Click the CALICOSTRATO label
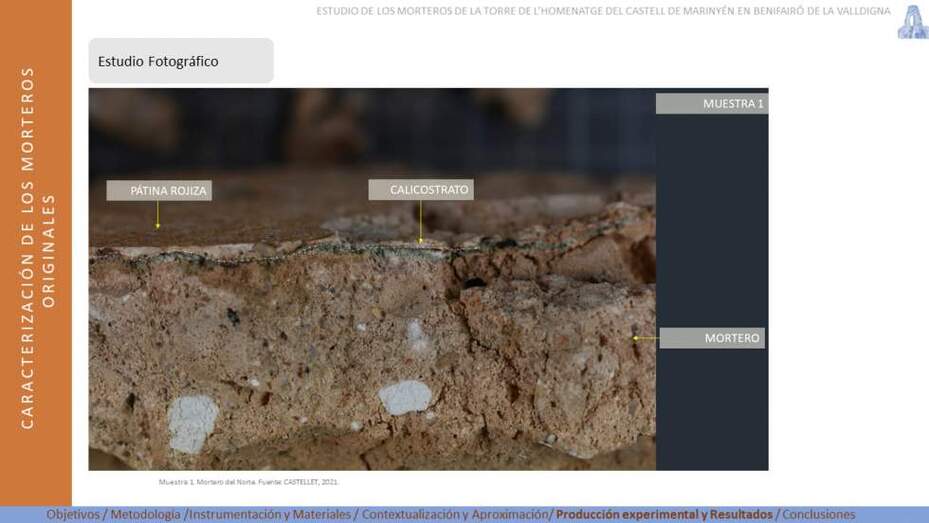This screenshot has height=523, width=929. (421, 190)
